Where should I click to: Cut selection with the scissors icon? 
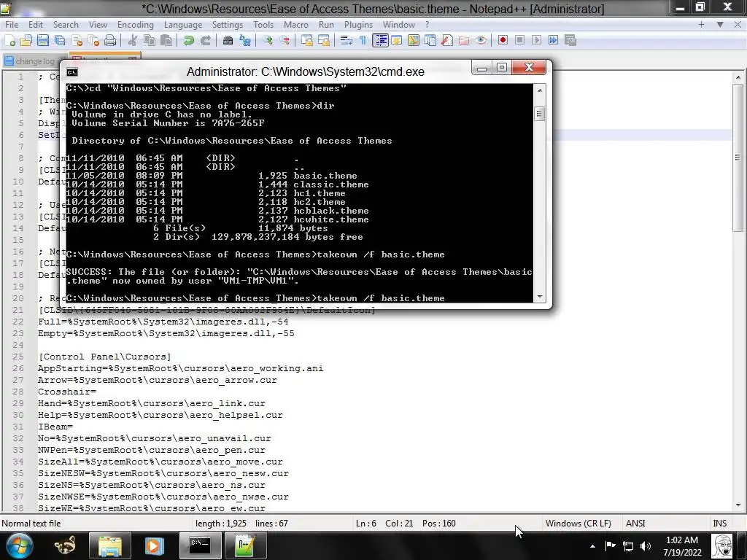(133, 41)
